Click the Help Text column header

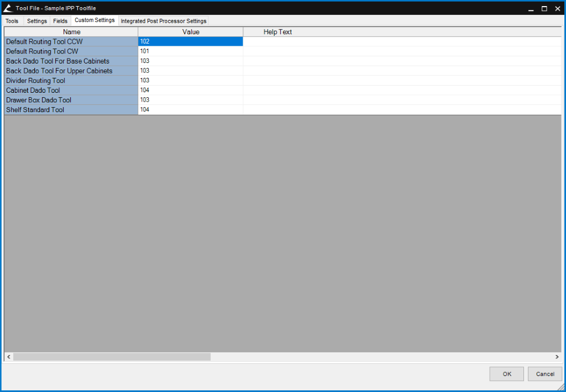[x=277, y=31]
